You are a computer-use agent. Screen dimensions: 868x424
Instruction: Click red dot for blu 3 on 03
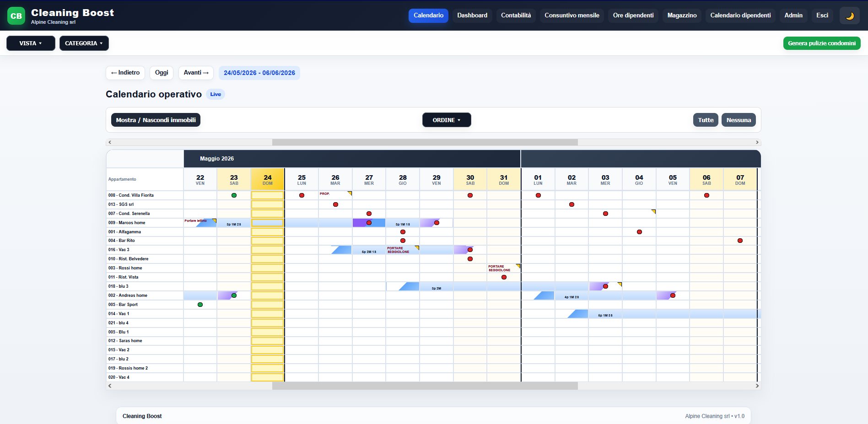[605, 286]
